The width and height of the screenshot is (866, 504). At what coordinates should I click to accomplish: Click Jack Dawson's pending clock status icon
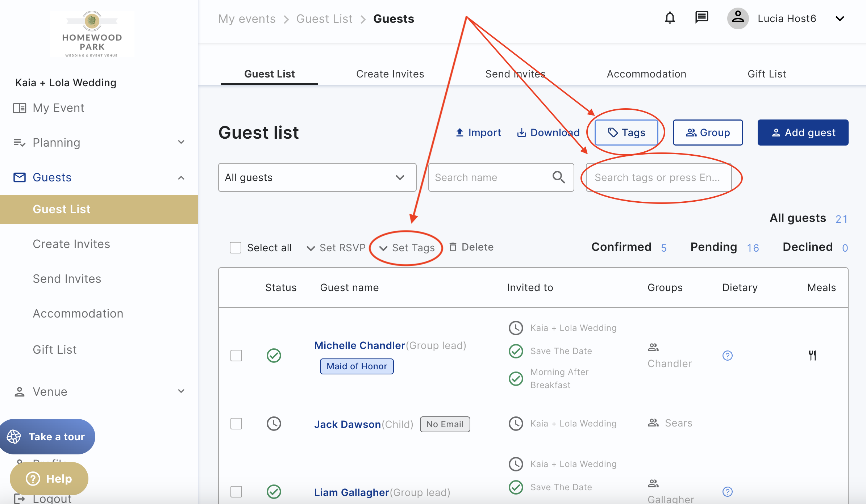click(274, 424)
